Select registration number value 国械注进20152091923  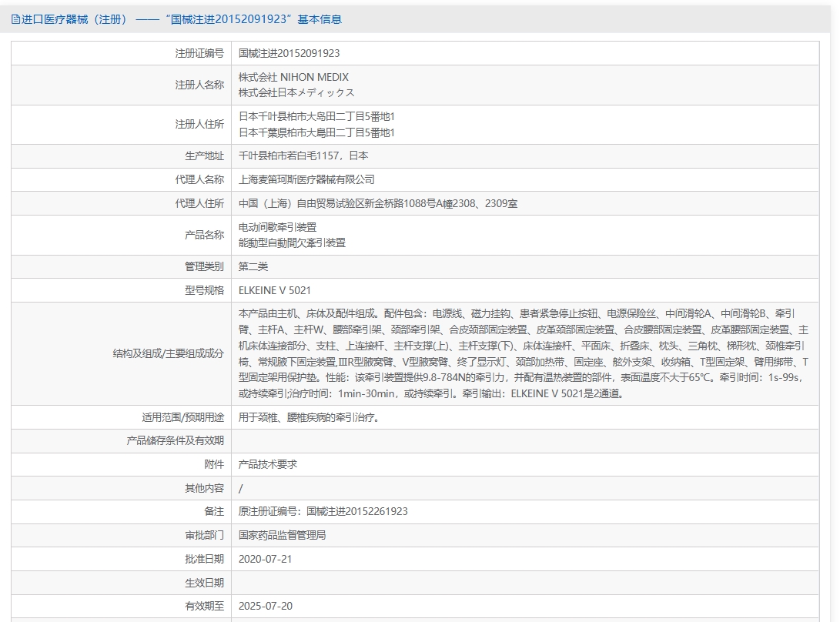pos(289,53)
